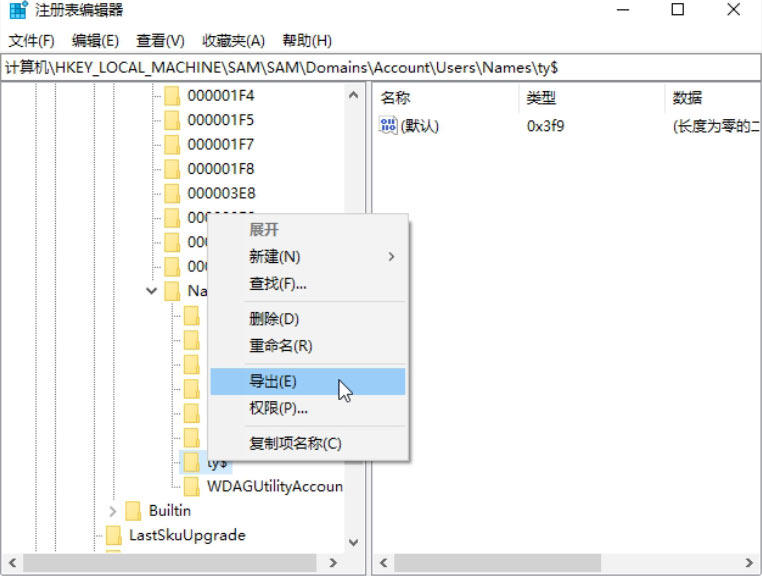Click the WDAGUtilityAccount folder icon

pos(191,486)
